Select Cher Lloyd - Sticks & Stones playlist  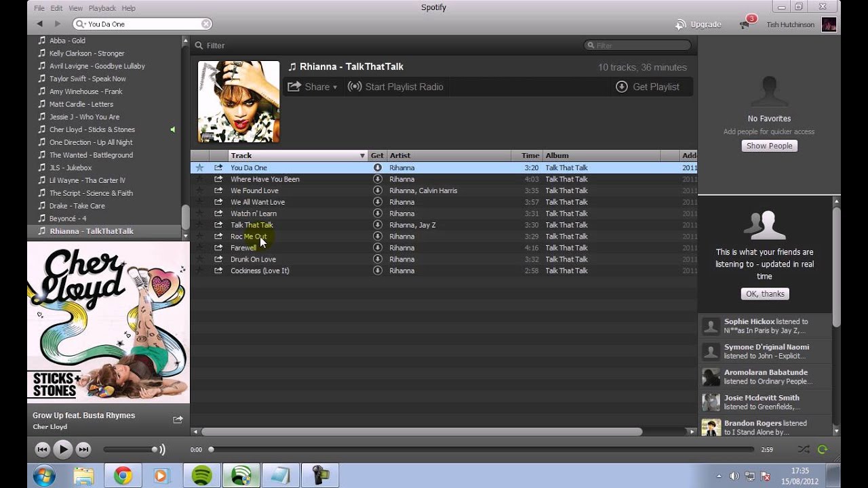tap(92, 129)
